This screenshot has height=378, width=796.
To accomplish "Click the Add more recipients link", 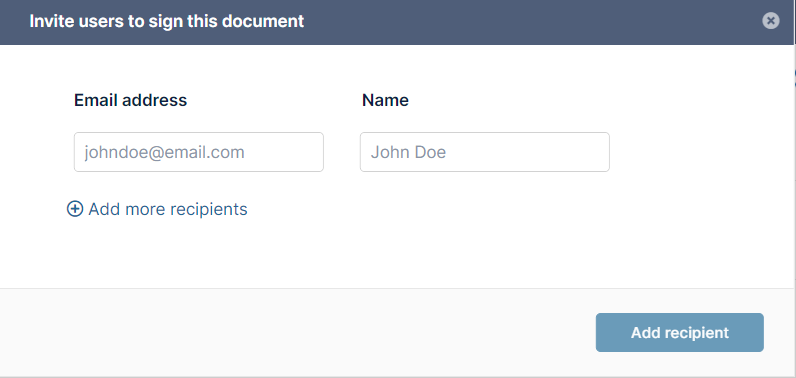I will point(157,209).
